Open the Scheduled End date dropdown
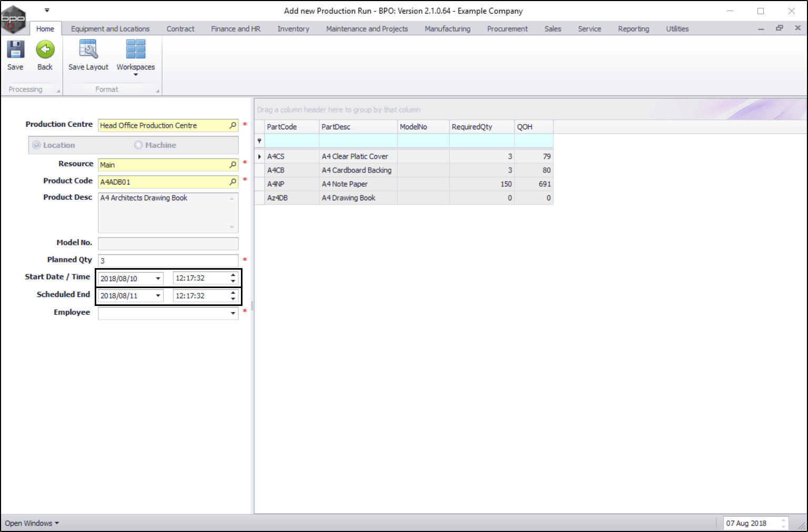Image resolution: width=808 pixels, height=532 pixels. coord(158,296)
